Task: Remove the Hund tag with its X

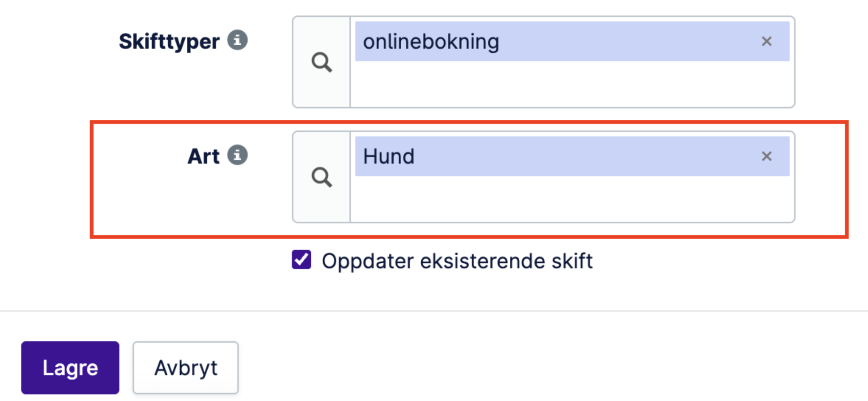Action: pos(766,156)
